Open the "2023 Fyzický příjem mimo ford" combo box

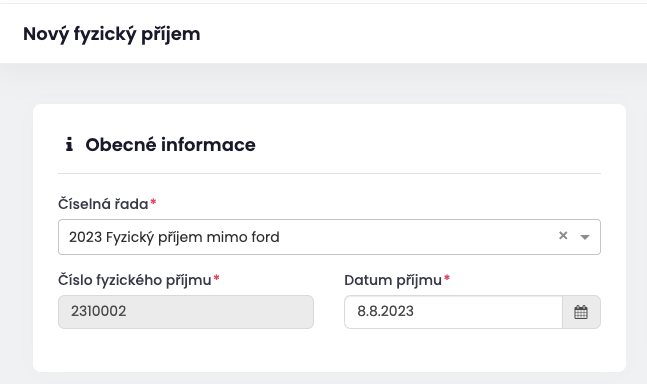click(x=329, y=237)
